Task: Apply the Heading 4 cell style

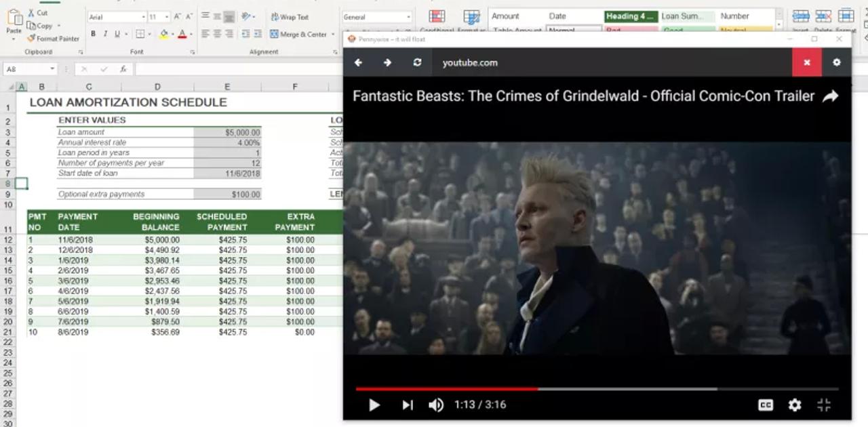Action: pyautogui.click(x=630, y=15)
